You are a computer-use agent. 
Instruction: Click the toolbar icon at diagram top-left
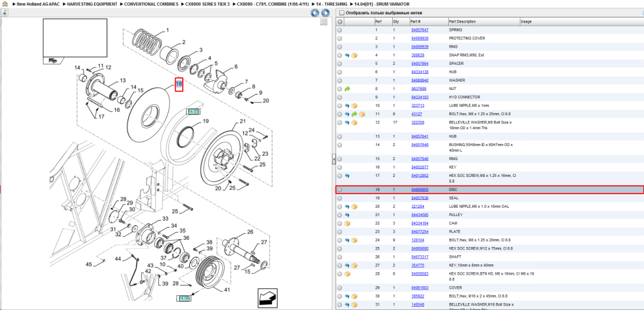[x=4, y=13]
